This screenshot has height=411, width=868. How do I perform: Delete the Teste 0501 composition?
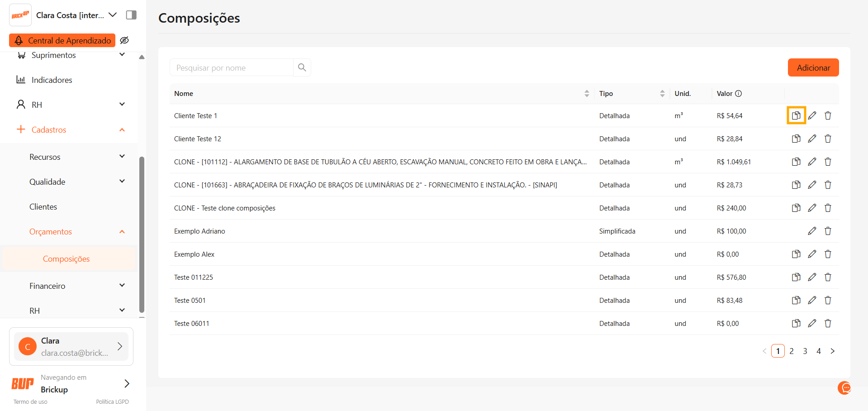point(828,300)
